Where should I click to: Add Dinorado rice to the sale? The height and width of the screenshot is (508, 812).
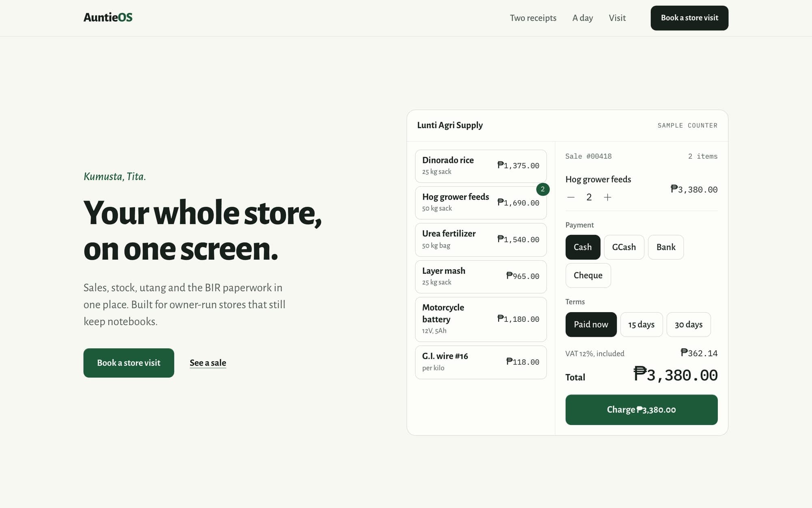point(481,166)
